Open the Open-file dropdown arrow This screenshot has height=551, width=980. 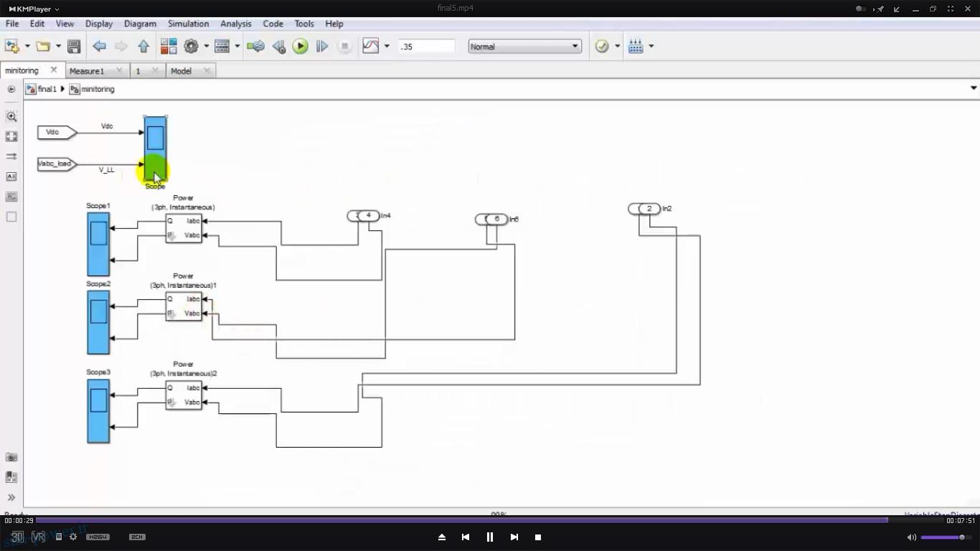[x=58, y=47]
